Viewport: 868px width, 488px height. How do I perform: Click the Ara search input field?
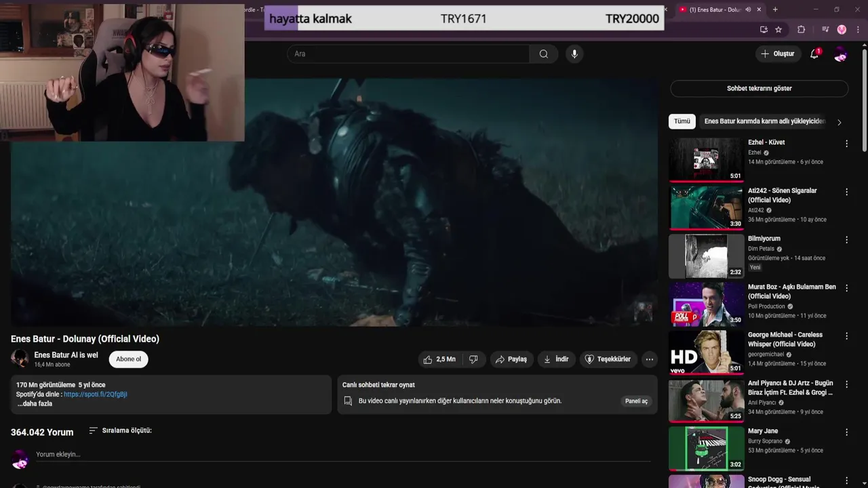point(408,54)
